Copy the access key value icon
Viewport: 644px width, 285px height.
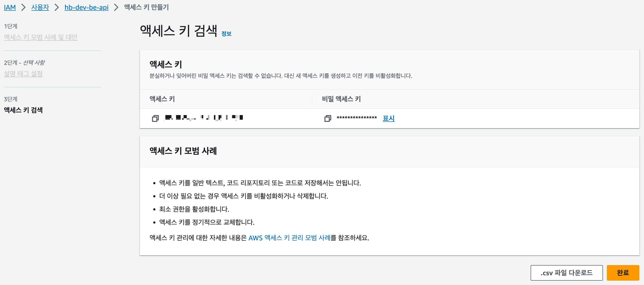point(155,118)
